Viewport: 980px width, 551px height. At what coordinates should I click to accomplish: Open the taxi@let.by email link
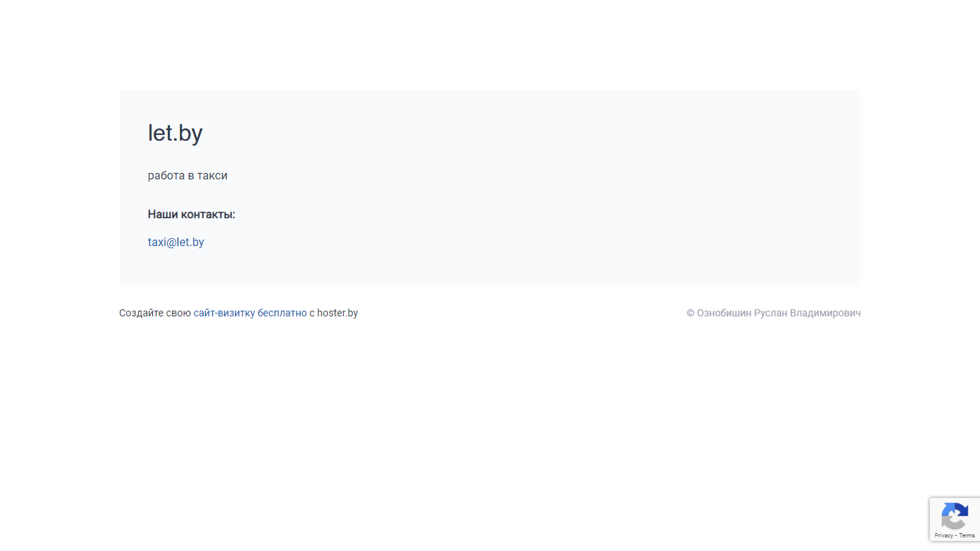point(176,242)
